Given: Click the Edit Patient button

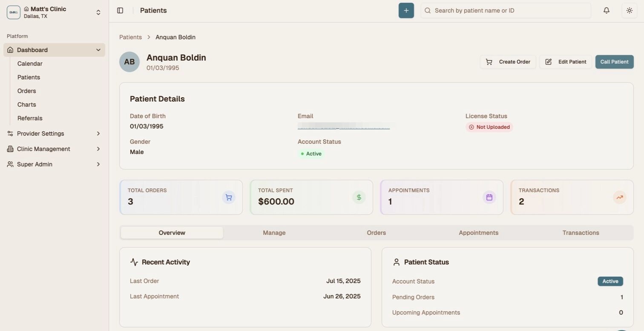Looking at the screenshot, I should pos(566,61).
